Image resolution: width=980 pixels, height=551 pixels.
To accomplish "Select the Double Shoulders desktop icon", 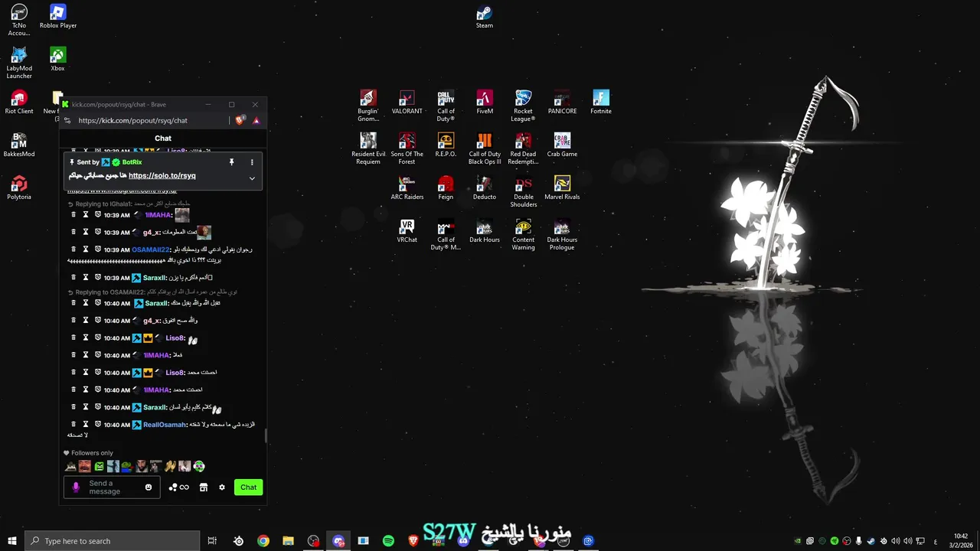I will pos(523,191).
